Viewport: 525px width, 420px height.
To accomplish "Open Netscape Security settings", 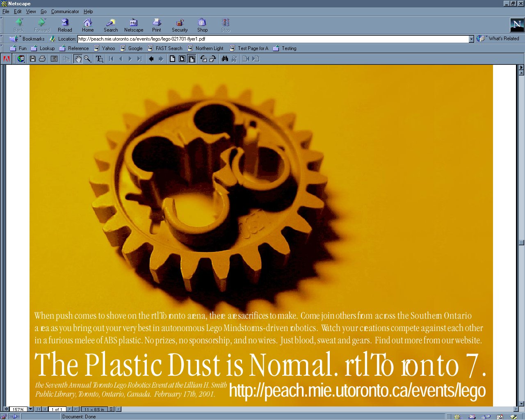I will 180,25.
